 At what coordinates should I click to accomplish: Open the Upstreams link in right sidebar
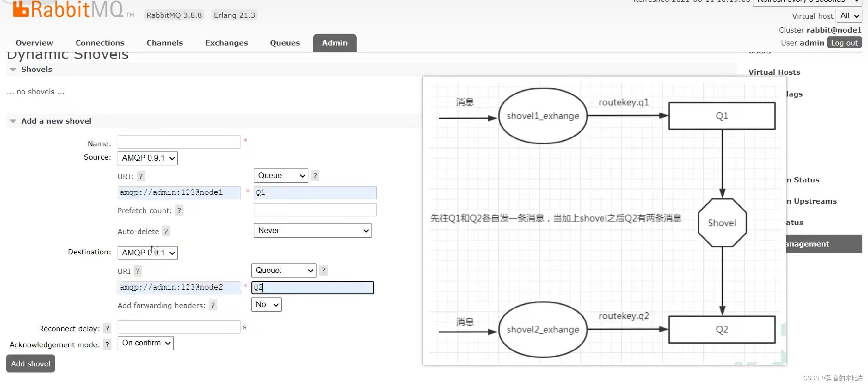click(x=811, y=201)
